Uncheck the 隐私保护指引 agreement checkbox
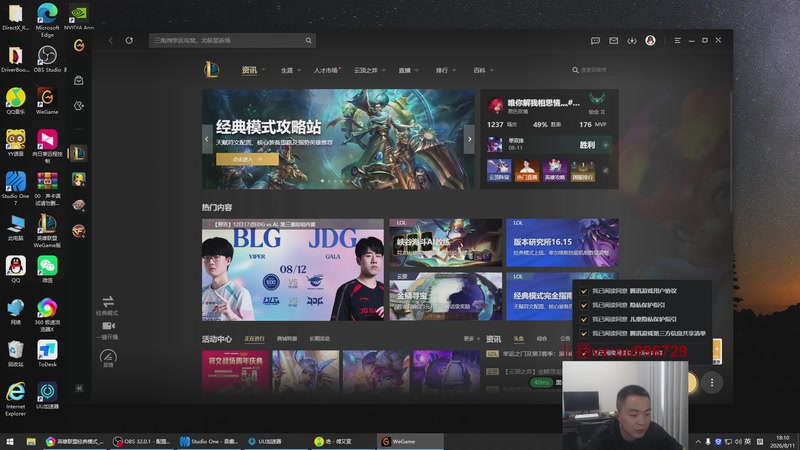This screenshot has height=450, width=800. [584, 305]
